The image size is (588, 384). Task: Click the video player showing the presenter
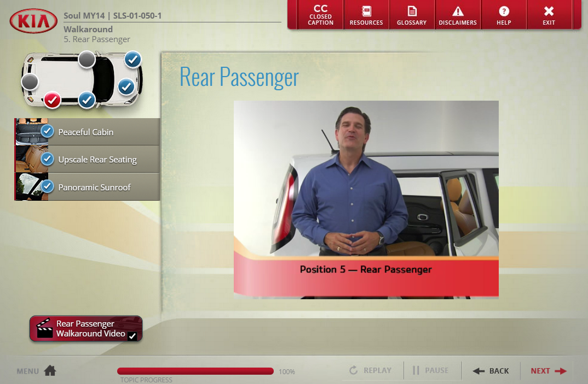tap(366, 200)
